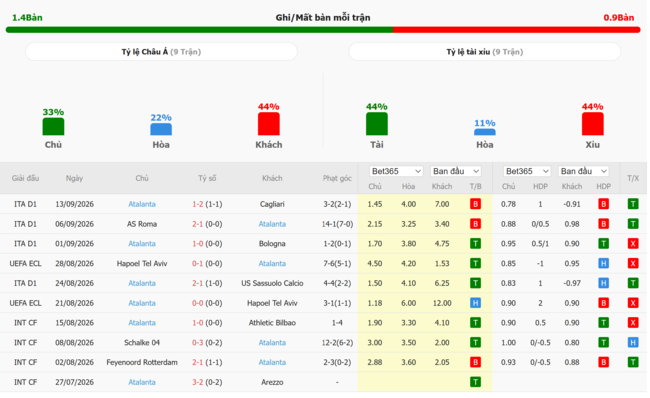Expand the second Bet365 handicap dropdown
Viewport: 650px width, 398px height.
click(x=527, y=171)
